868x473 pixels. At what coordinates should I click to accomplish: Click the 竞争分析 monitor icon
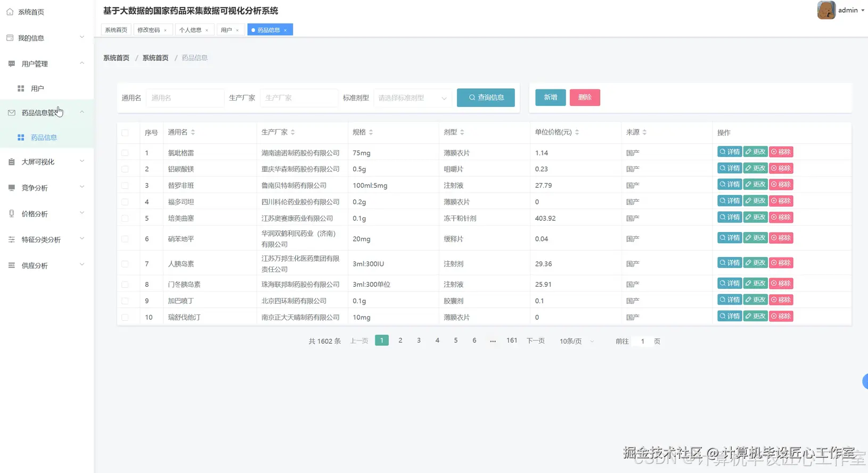click(x=12, y=188)
